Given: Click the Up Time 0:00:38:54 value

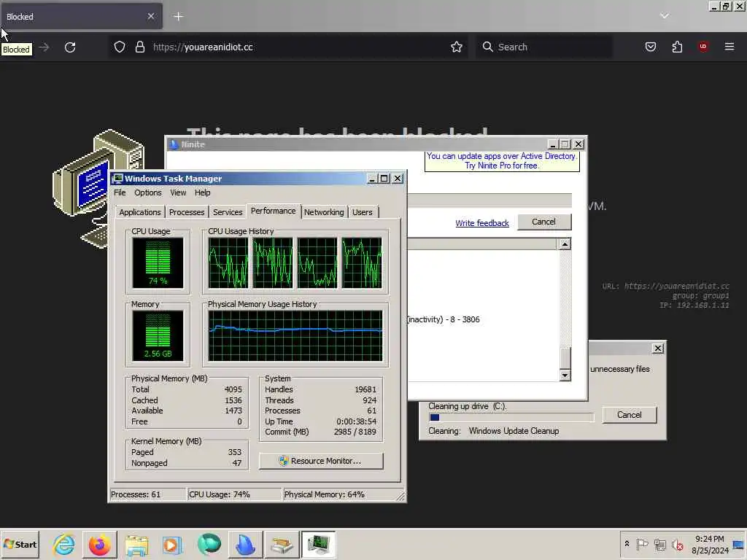Looking at the screenshot, I should tap(356, 421).
